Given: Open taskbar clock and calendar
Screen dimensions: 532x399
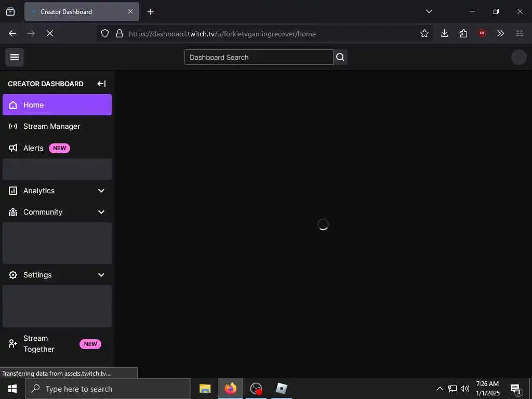Looking at the screenshot, I should point(487,389).
